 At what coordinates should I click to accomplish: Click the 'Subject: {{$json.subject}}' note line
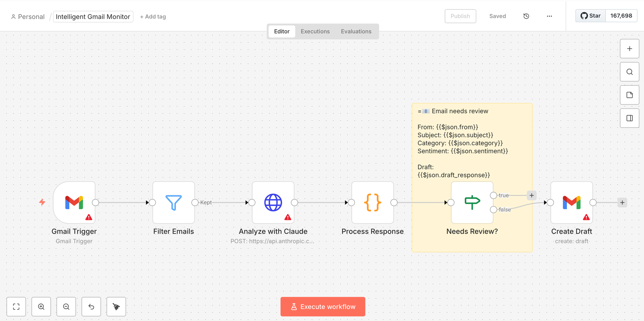[x=455, y=135]
